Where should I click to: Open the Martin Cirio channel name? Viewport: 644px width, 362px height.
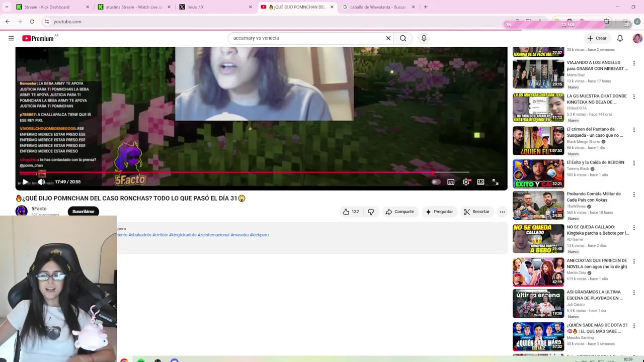click(577, 273)
